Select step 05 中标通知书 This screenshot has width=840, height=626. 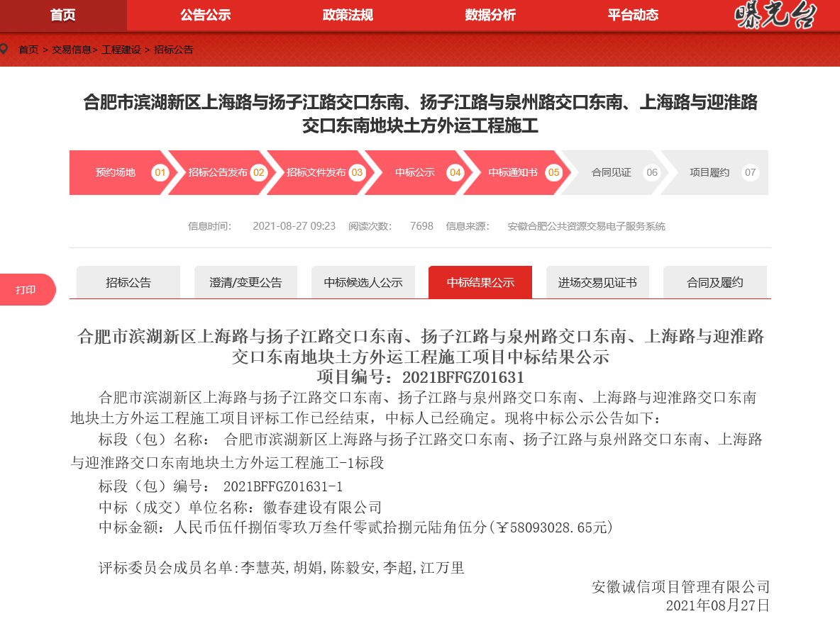pos(517,172)
